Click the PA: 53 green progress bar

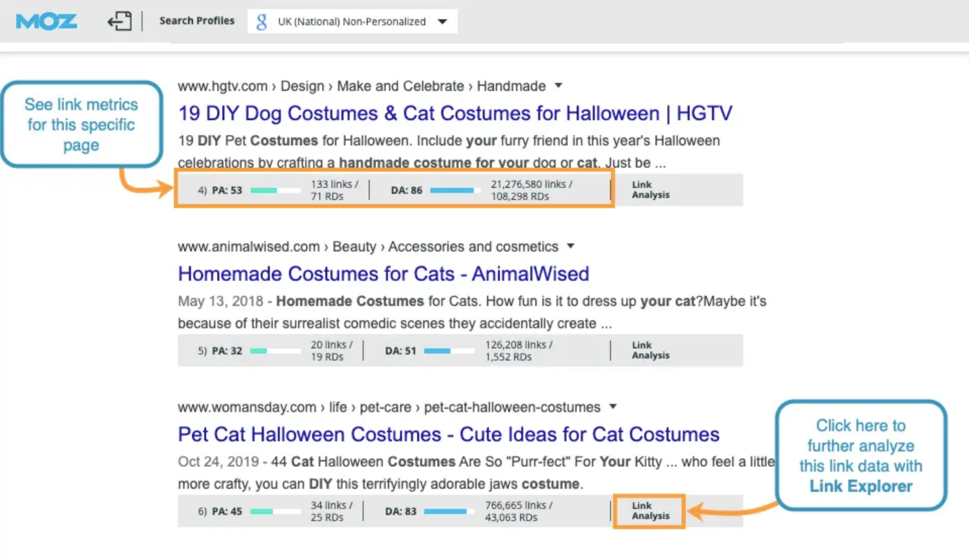[275, 190]
